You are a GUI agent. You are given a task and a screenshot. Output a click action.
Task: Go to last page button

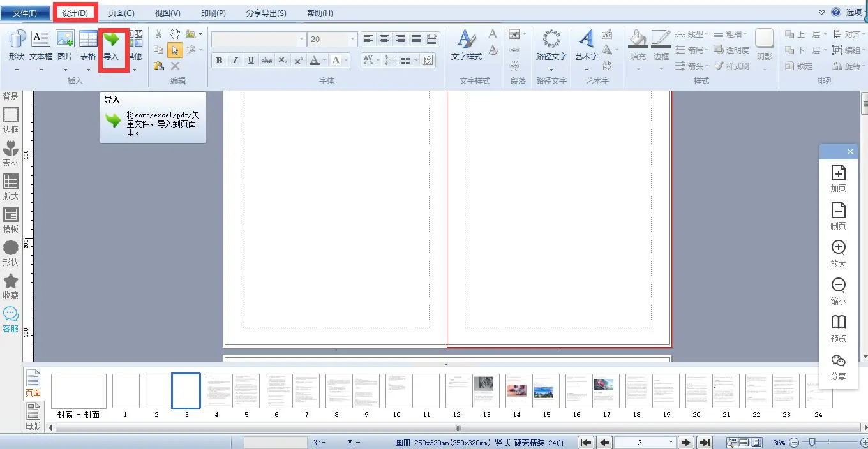[x=704, y=443]
